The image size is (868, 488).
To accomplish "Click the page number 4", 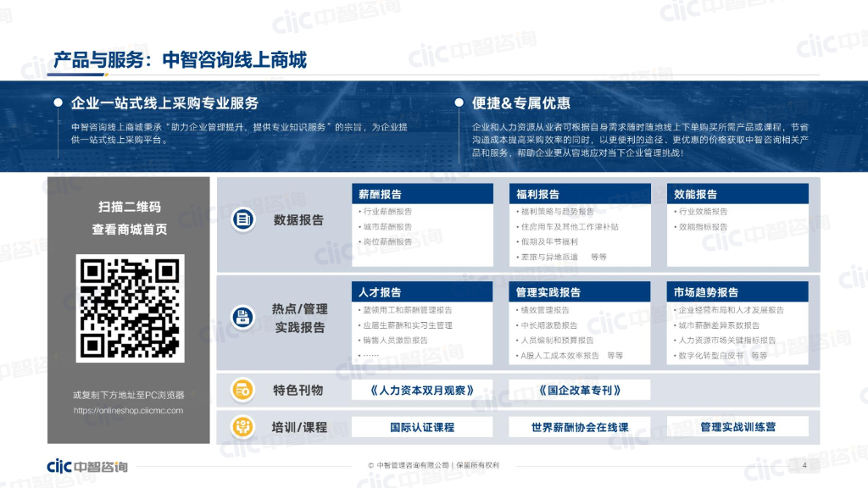I will coord(804,465).
